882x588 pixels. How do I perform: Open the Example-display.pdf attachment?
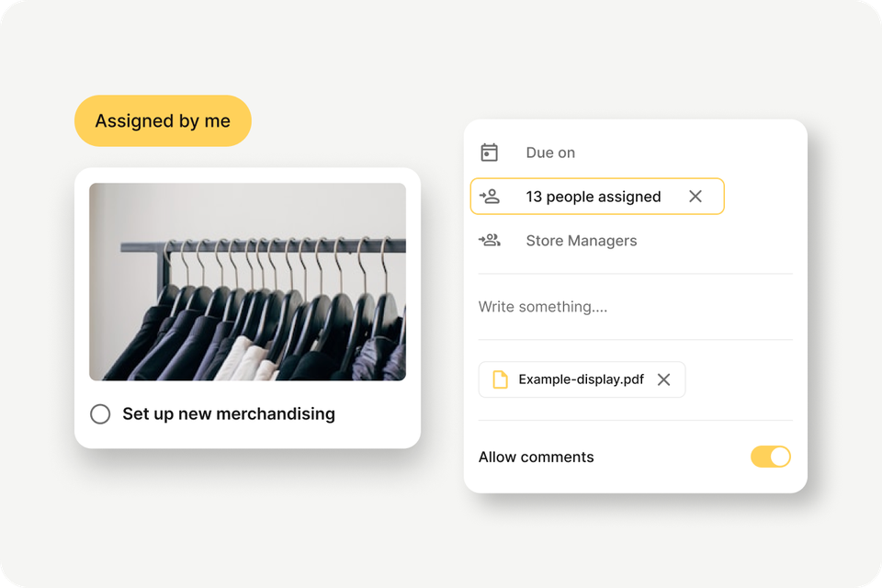pyautogui.click(x=581, y=379)
